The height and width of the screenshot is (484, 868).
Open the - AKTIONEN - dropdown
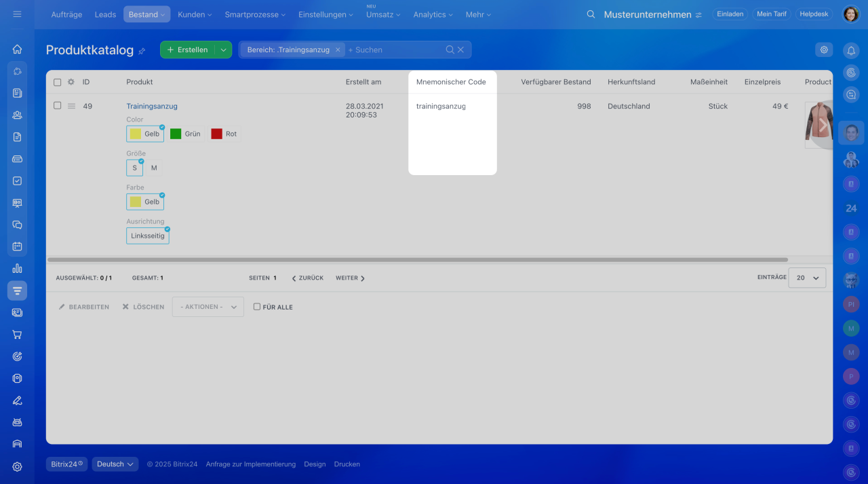[x=208, y=307]
